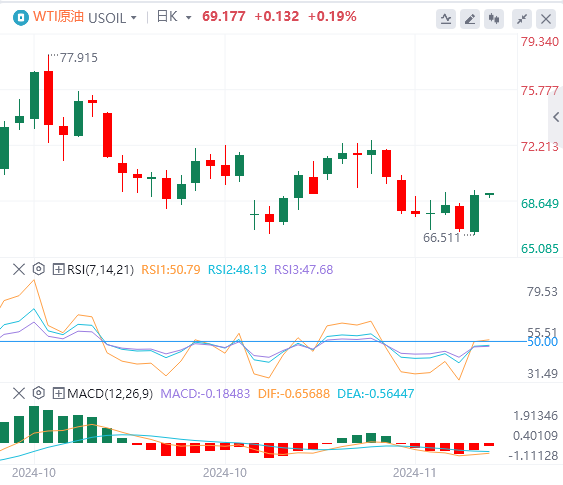Viewport: 563px width, 485px height.
Task: Collapse chart with shrink arrows icon
Action: click(522, 19)
